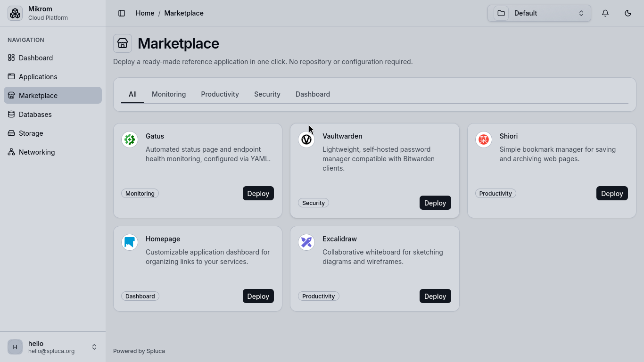Deploy the Vaultwarden application
The height and width of the screenshot is (362, 644).
tap(435, 203)
